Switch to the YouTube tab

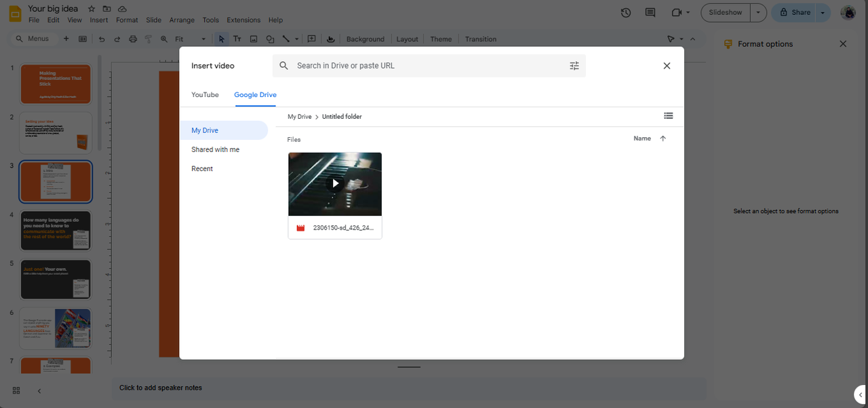[x=205, y=95]
